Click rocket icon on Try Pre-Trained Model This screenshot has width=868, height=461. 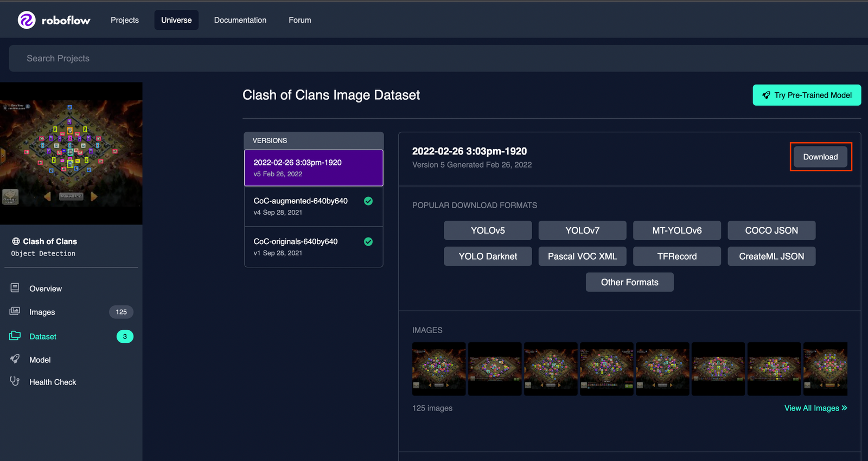pyautogui.click(x=766, y=95)
